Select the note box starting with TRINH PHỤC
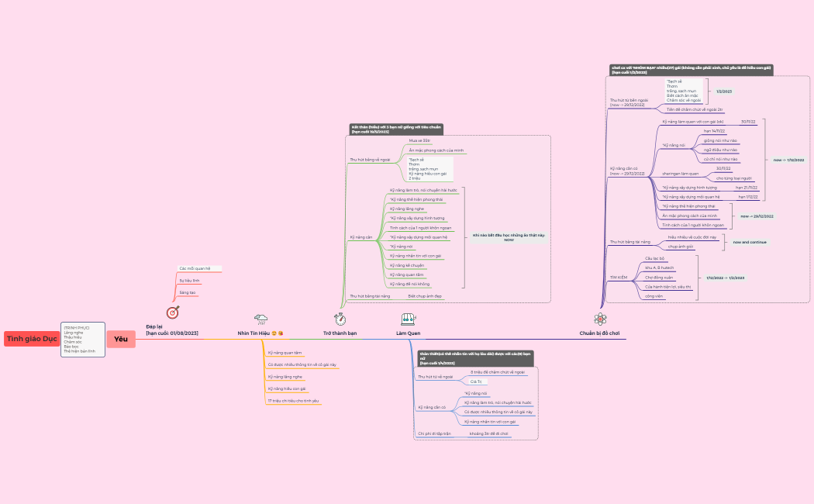Screen dimensions: 814x504 83,340
